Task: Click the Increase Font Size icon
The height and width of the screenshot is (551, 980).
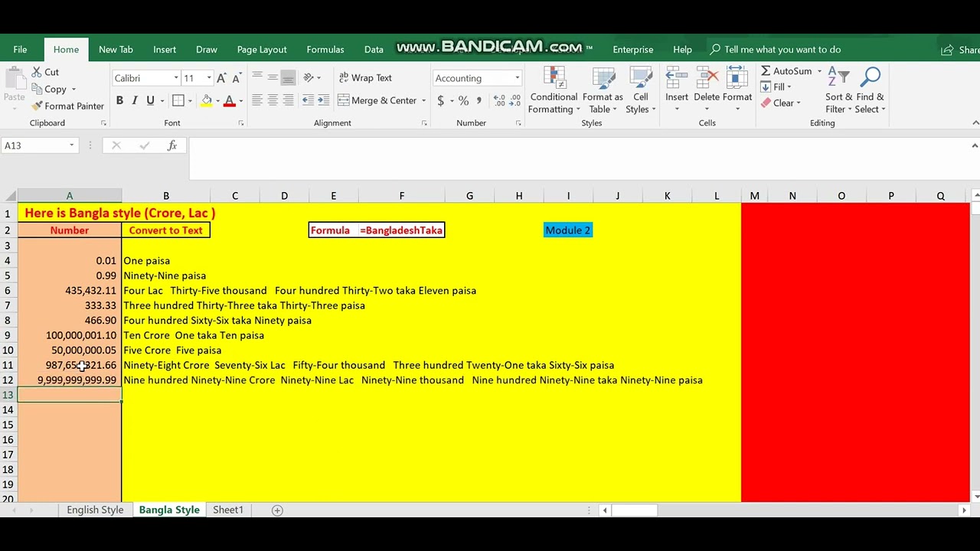Action: [221, 78]
